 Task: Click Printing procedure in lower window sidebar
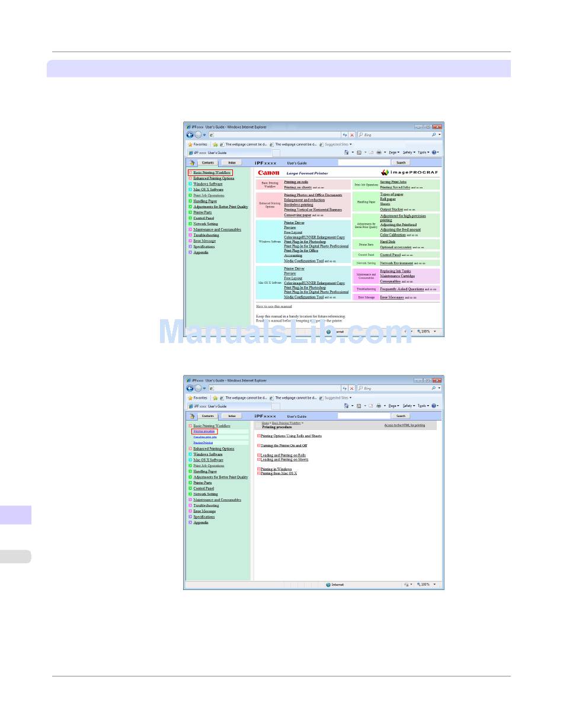point(204,431)
